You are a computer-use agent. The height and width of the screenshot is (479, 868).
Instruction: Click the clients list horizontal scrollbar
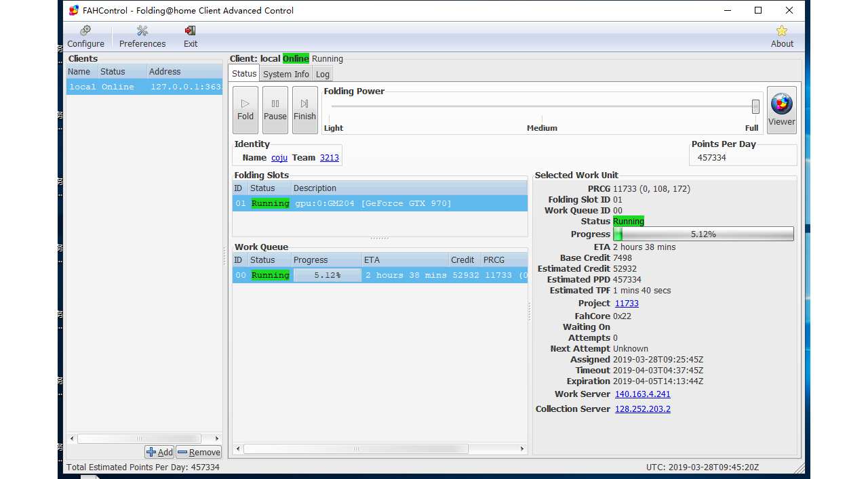[x=139, y=438]
